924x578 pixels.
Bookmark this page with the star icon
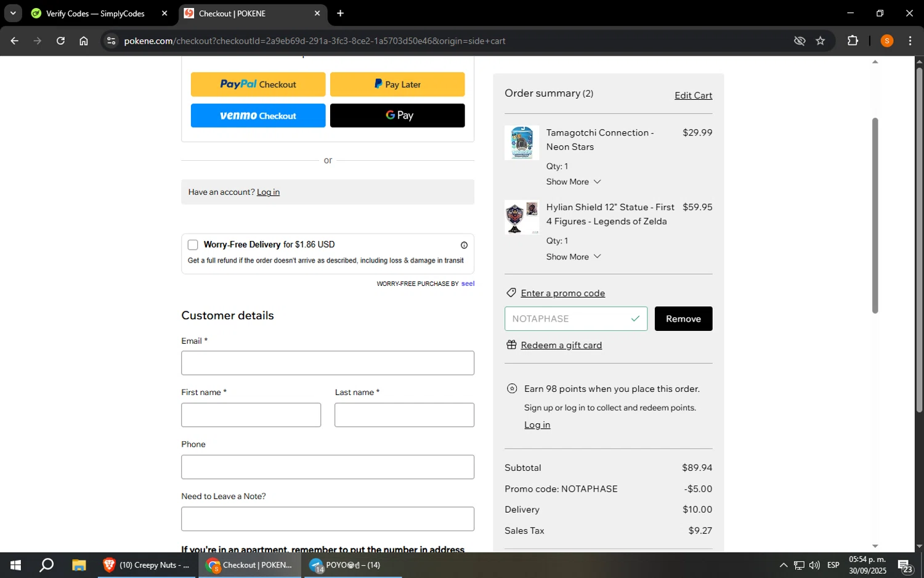pyautogui.click(x=821, y=41)
